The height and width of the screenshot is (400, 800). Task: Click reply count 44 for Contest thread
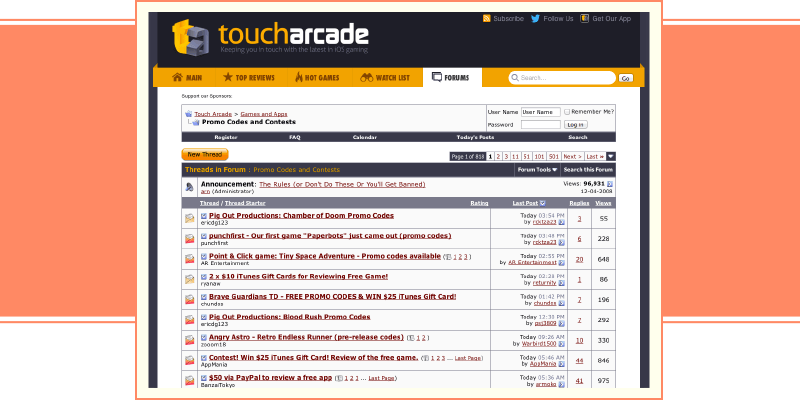coord(579,361)
